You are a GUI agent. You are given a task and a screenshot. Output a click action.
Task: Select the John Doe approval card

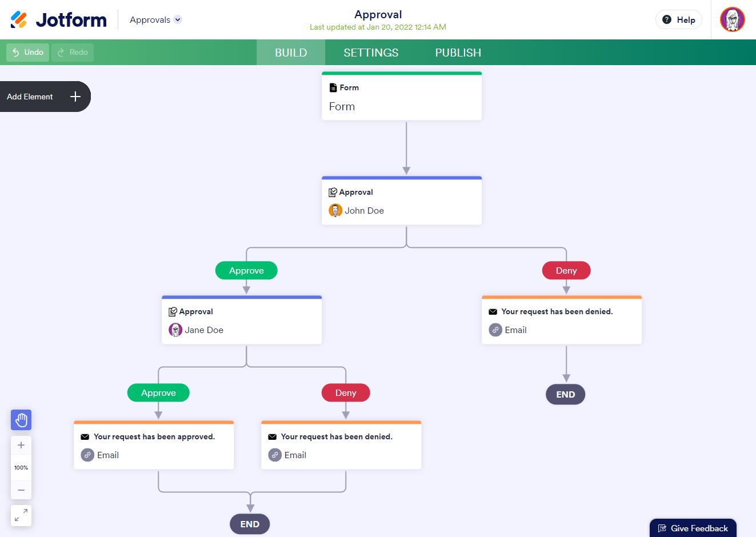(402, 201)
